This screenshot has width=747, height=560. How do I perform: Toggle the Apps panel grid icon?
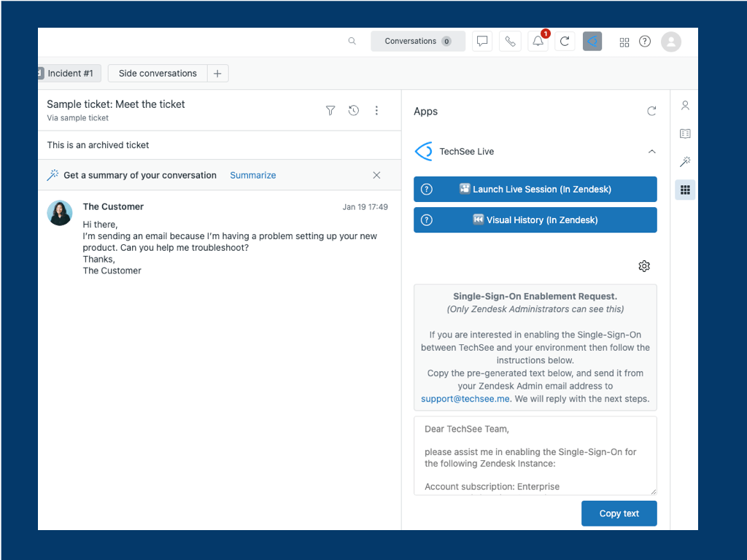685,190
